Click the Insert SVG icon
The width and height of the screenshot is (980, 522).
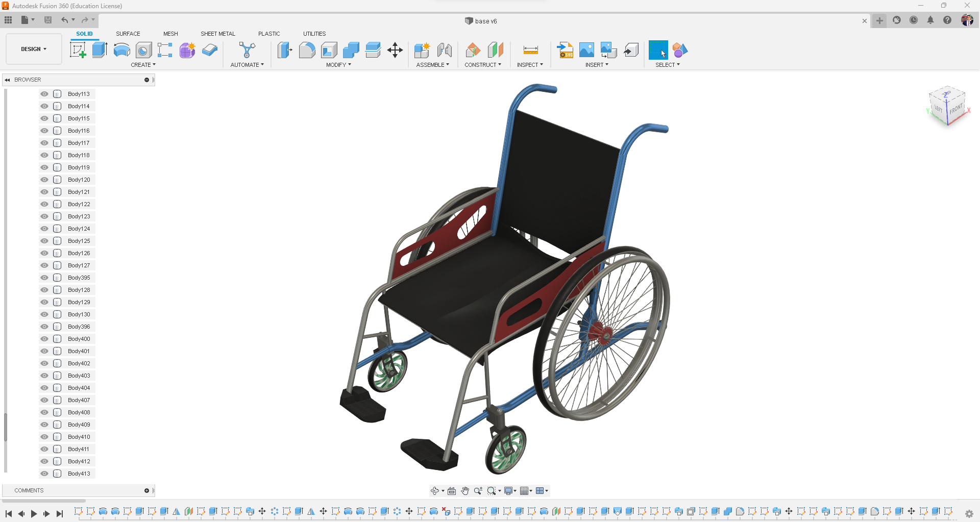565,50
